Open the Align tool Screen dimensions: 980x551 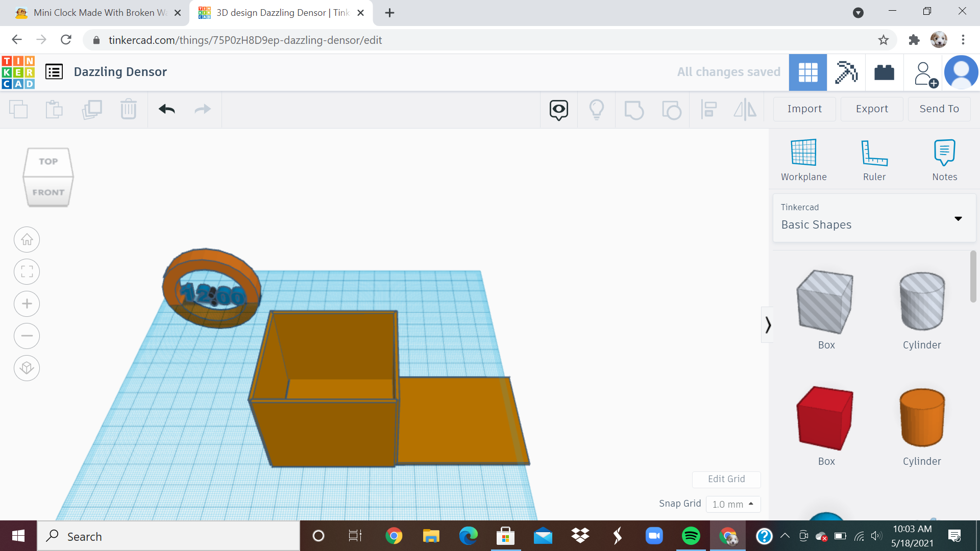(708, 109)
